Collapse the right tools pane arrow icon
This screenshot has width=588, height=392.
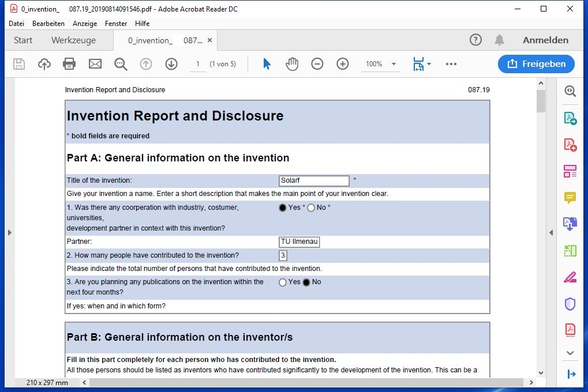pos(571,374)
